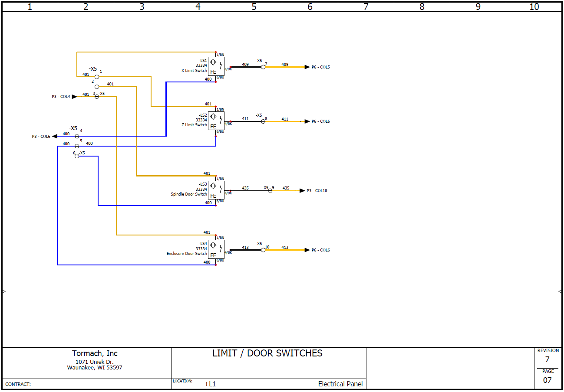Select the LS2 Z Limit Switch symbol
Screen dimensions: 564x392
216,121
